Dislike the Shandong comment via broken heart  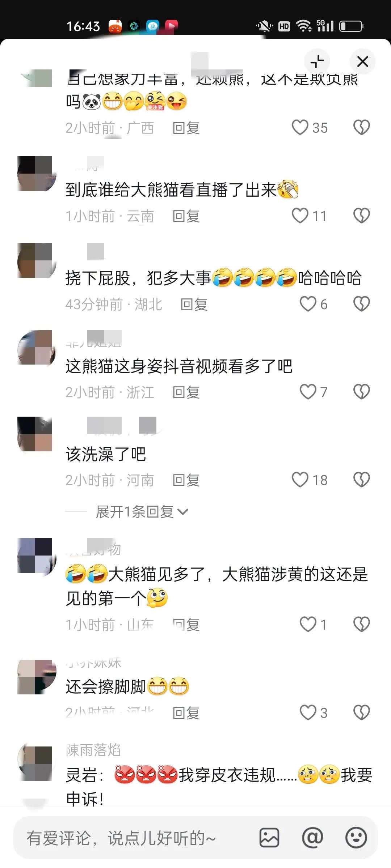tap(361, 625)
